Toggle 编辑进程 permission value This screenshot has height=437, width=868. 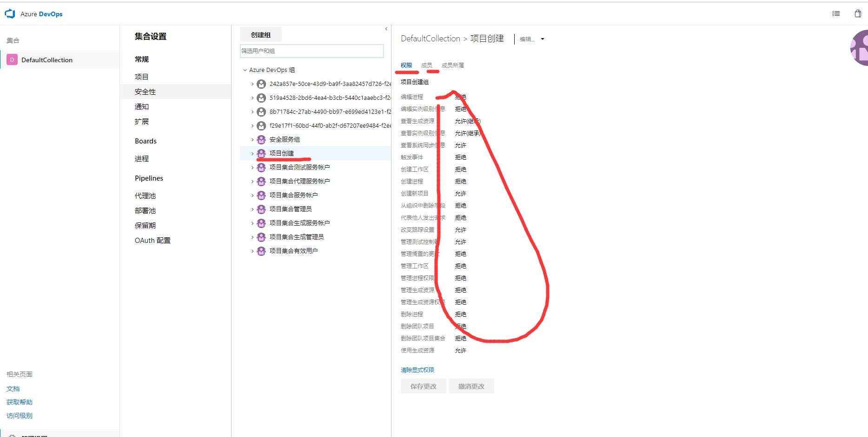click(460, 97)
